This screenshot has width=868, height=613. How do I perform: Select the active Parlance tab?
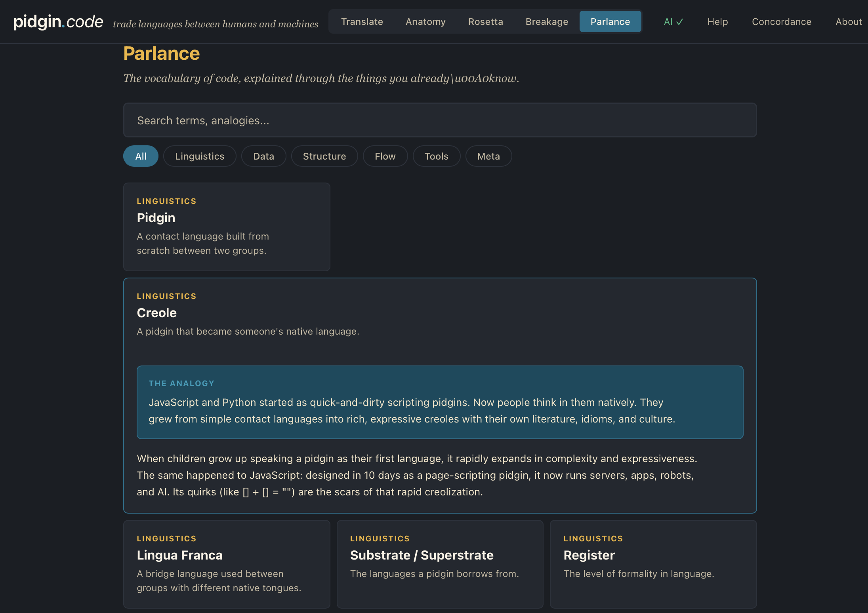pos(610,21)
